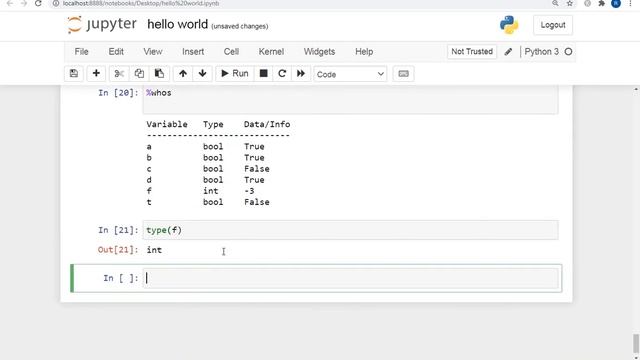Click the save and checkpoint icon
The width and height of the screenshot is (640, 360).
(73, 73)
